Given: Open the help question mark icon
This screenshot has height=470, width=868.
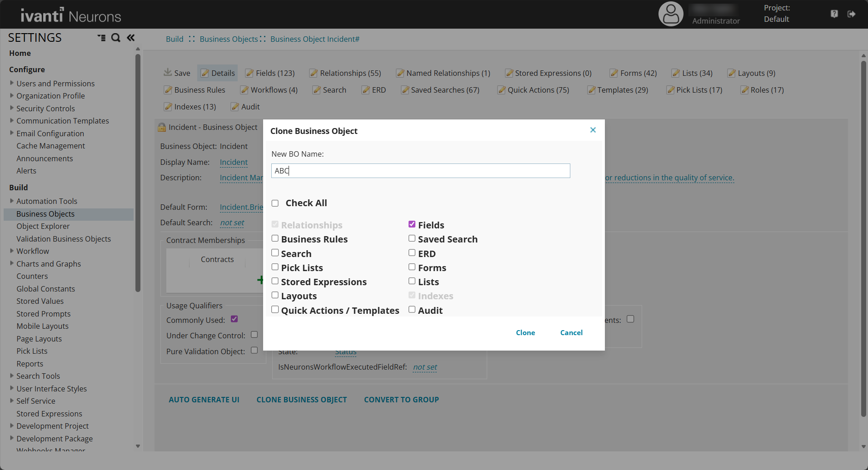Looking at the screenshot, I should pos(834,14).
